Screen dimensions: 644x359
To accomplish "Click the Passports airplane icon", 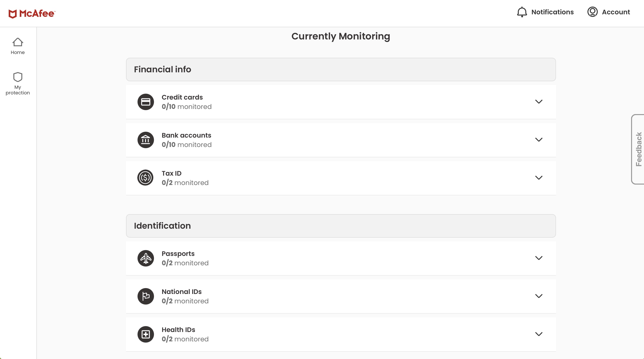I will click(x=146, y=258).
